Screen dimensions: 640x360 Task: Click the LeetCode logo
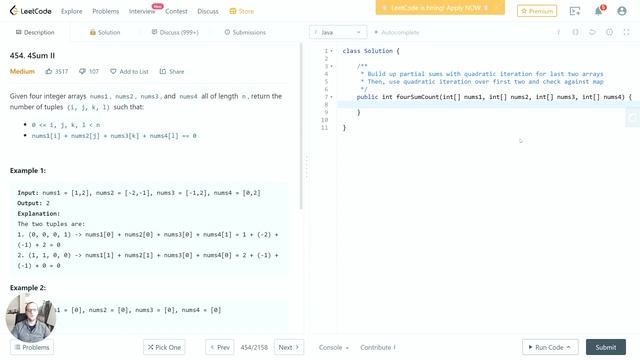tap(31, 11)
